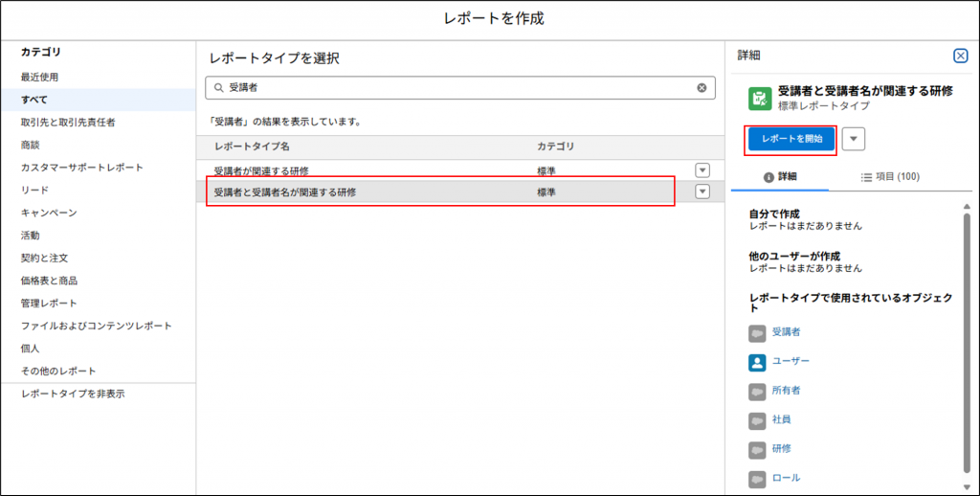The image size is (980, 496).
Task: Click the 研修 object icon
Action: [x=758, y=448]
